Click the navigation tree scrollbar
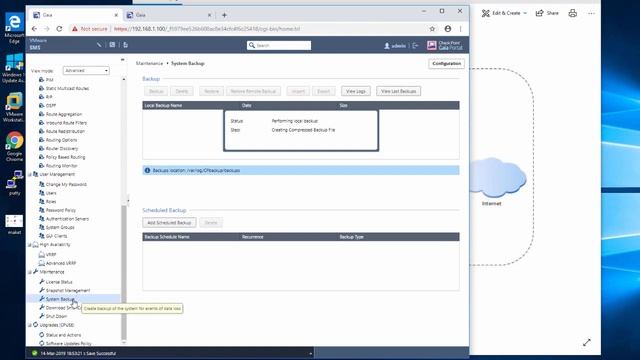640x360 pixels. click(x=124, y=273)
